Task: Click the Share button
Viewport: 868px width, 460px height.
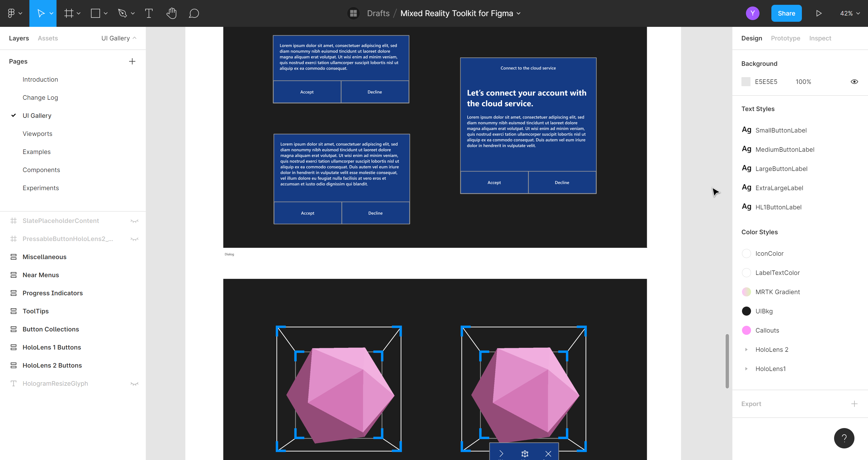Action: coord(785,13)
